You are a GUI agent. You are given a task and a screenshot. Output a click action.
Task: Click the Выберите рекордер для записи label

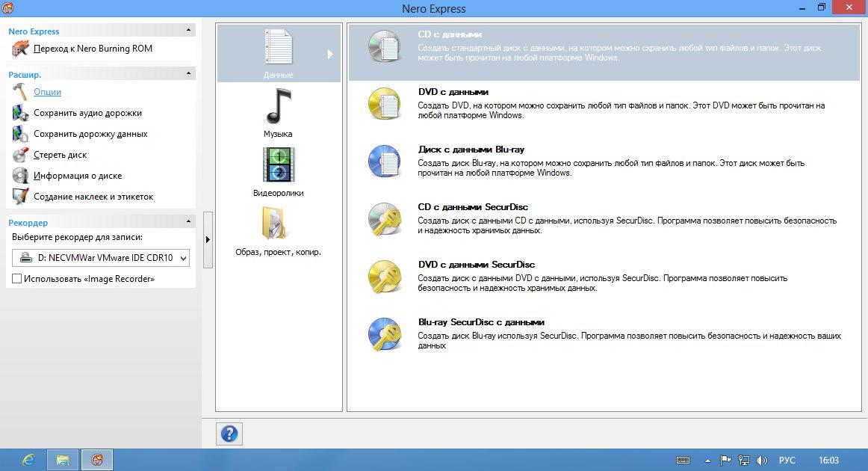pos(78,237)
